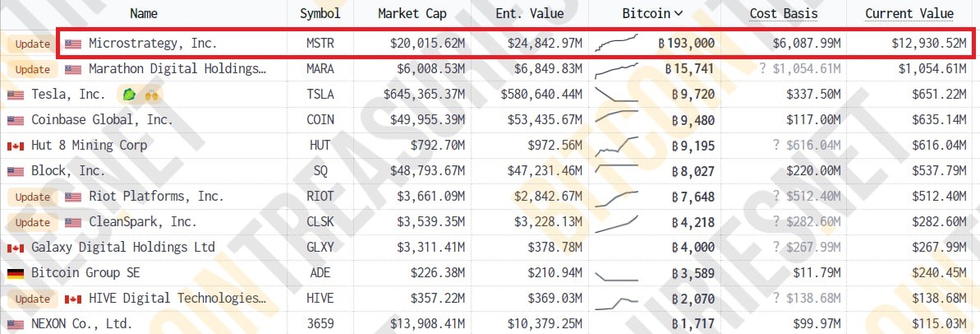Click the CleanSpark holdings sparkline chart
Viewport: 980px width, 334px height.
coord(616,222)
